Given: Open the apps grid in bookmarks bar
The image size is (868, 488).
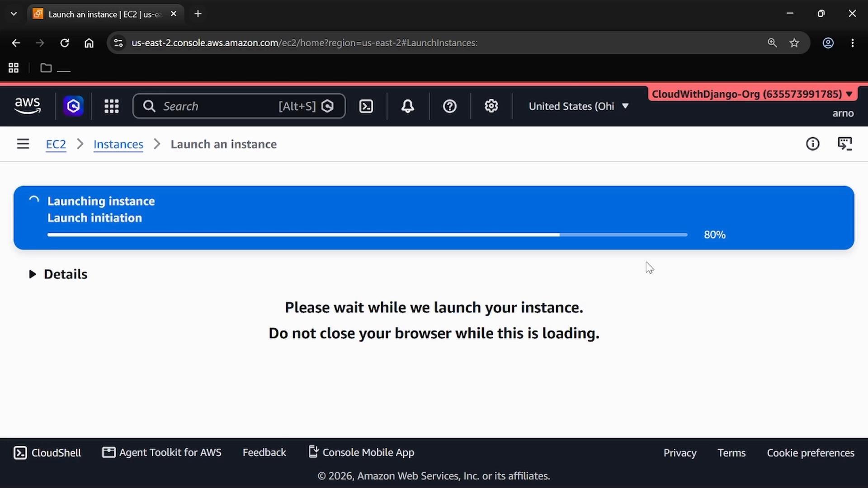Looking at the screenshot, I should [x=14, y=68].
